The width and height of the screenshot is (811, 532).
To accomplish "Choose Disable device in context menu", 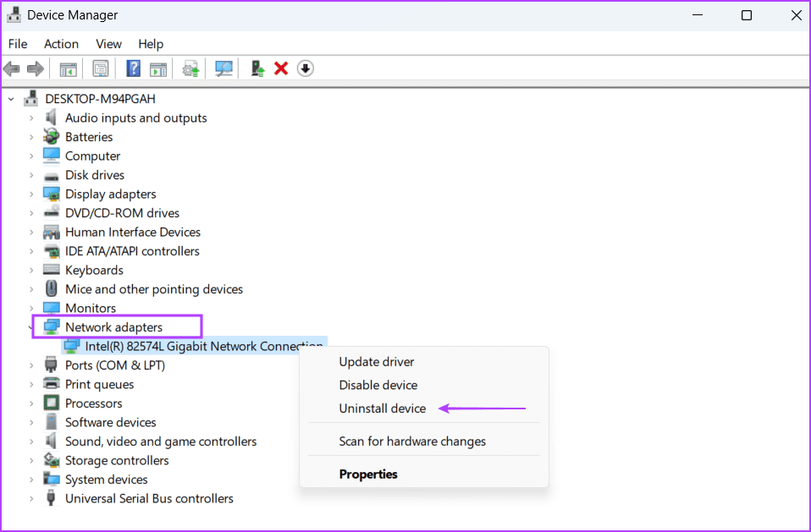I will click(x=378, y=385).
